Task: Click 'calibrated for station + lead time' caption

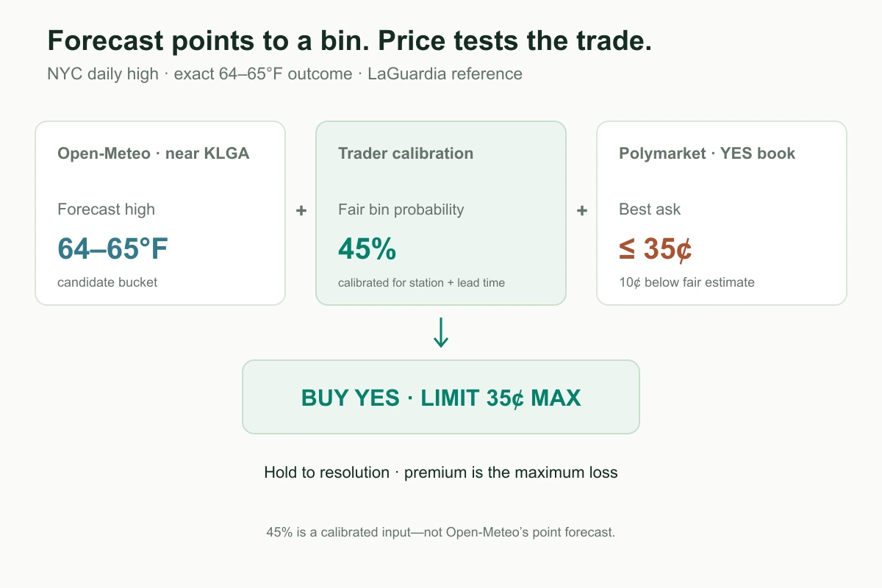Action: click(x=421, y=282)
